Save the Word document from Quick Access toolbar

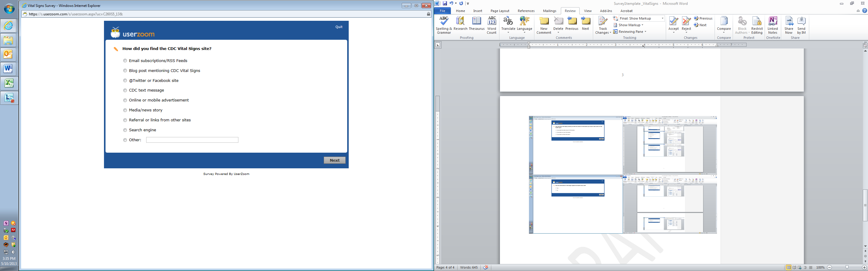coord(445,3)
